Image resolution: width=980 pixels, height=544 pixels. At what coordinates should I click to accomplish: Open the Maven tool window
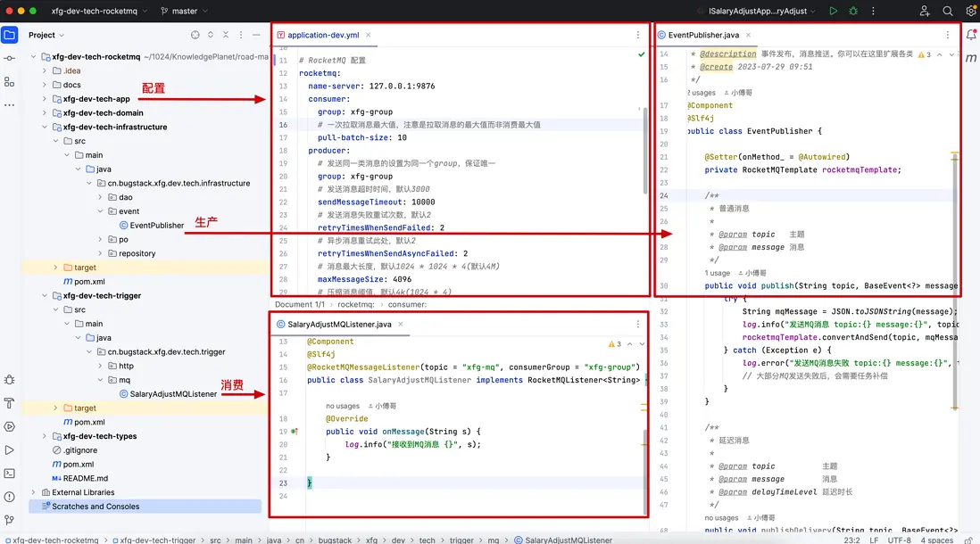coord(971,59)
